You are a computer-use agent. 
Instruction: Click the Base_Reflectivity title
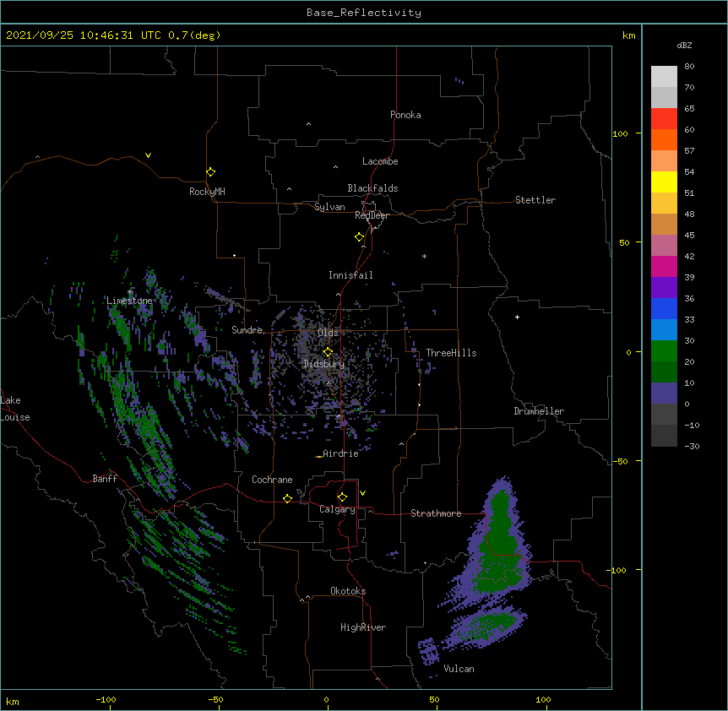click(x=364, y=13)
